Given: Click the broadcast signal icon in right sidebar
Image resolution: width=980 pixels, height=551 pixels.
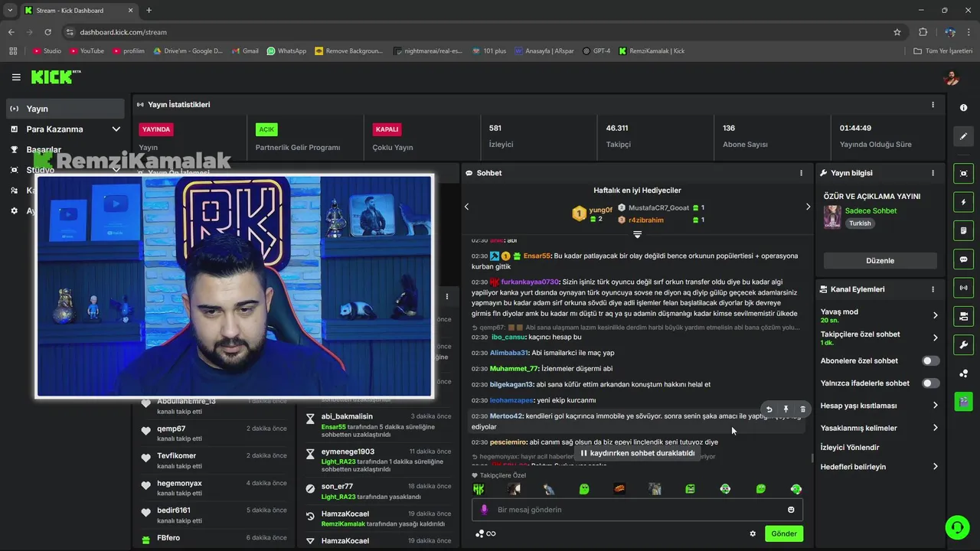Looking at the screenshot, I should coord(963,288).
